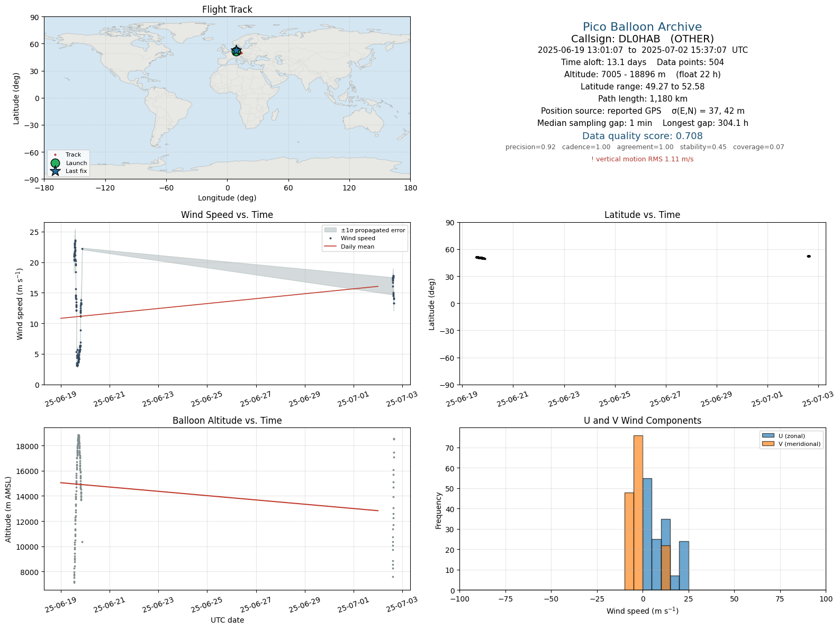
Task: Click the "U and V Wind Components" chart title
Action: pos(642,421)
